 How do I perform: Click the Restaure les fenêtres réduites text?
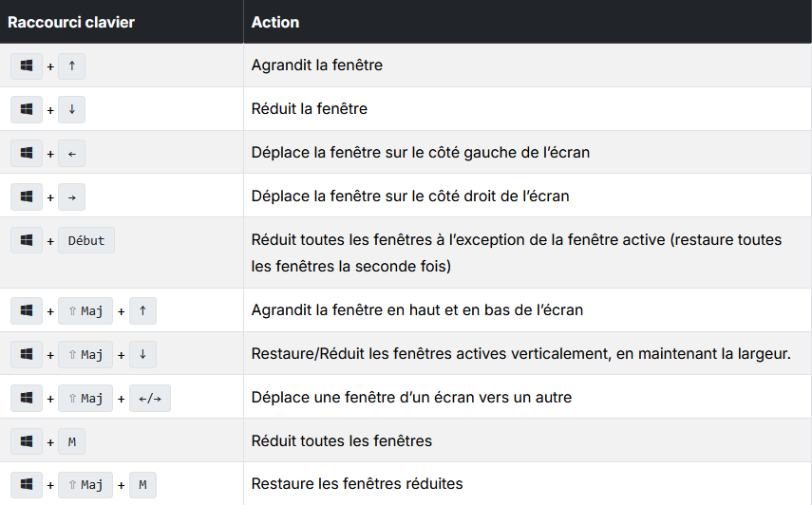pyautogui.click(x=357, y=484)
